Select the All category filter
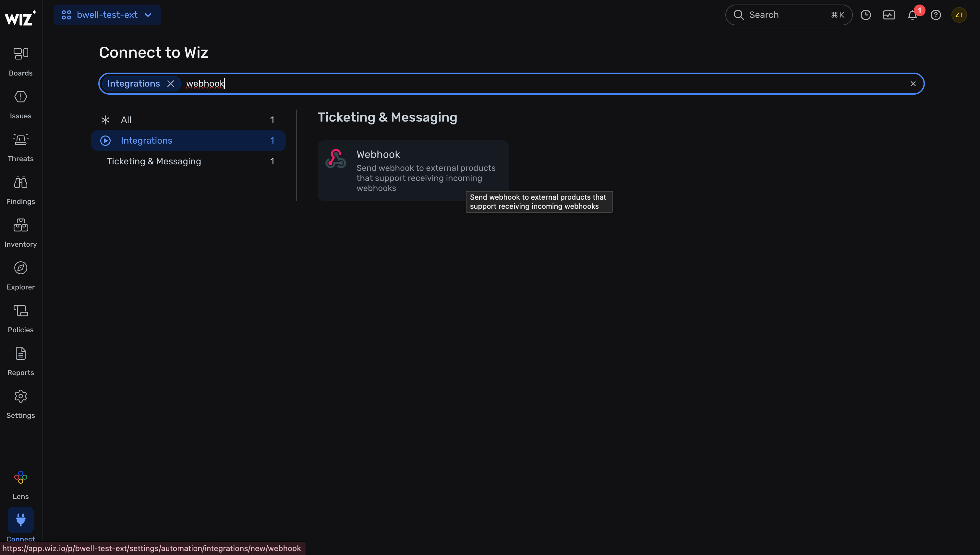This screenshot has height=555, width=980. coord(188,120)
